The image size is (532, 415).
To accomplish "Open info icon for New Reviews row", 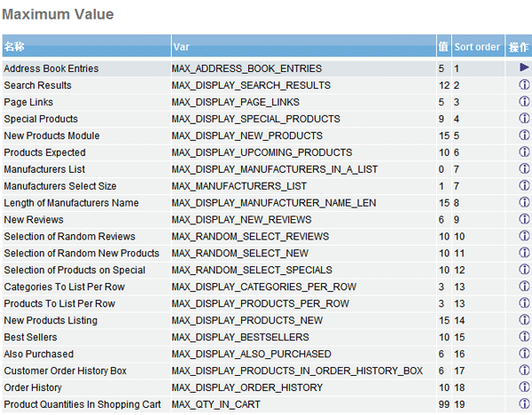I will 523,220.
